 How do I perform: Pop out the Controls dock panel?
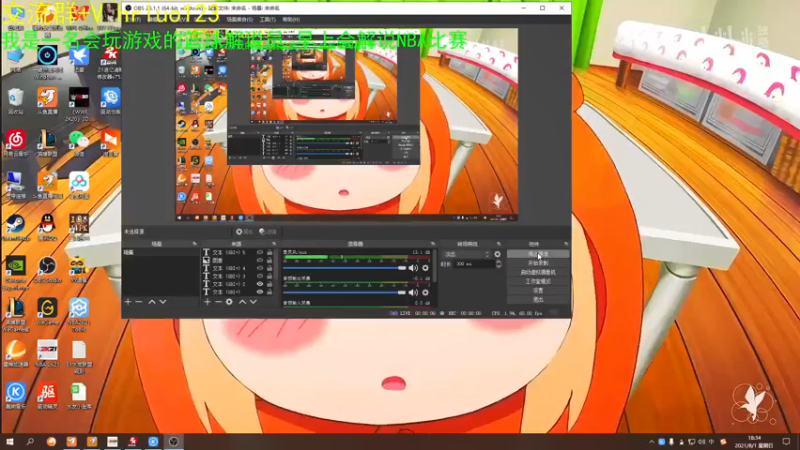click(566, 244)
